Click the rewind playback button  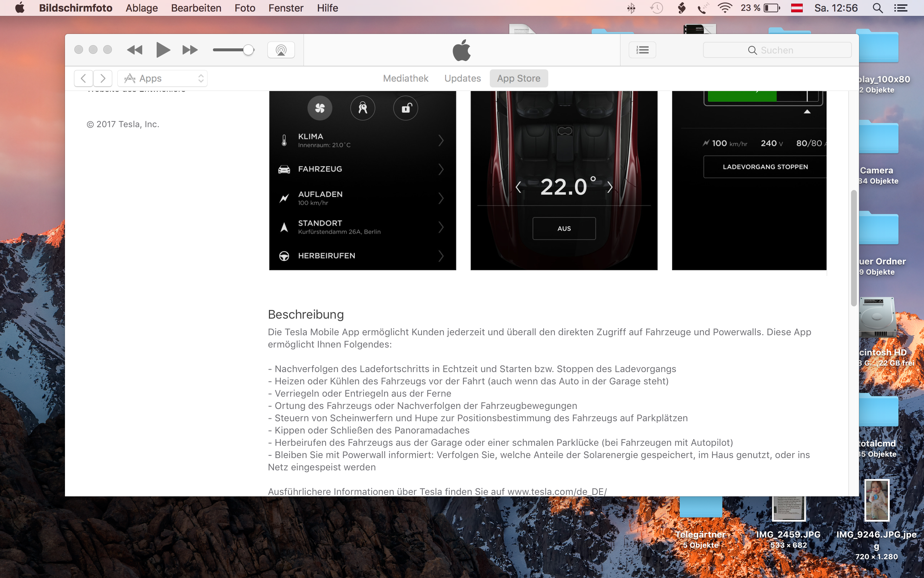134,50
